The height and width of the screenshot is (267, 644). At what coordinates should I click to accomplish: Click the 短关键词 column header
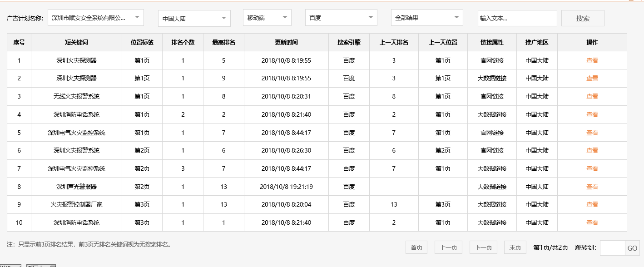(x=76, y=42)
